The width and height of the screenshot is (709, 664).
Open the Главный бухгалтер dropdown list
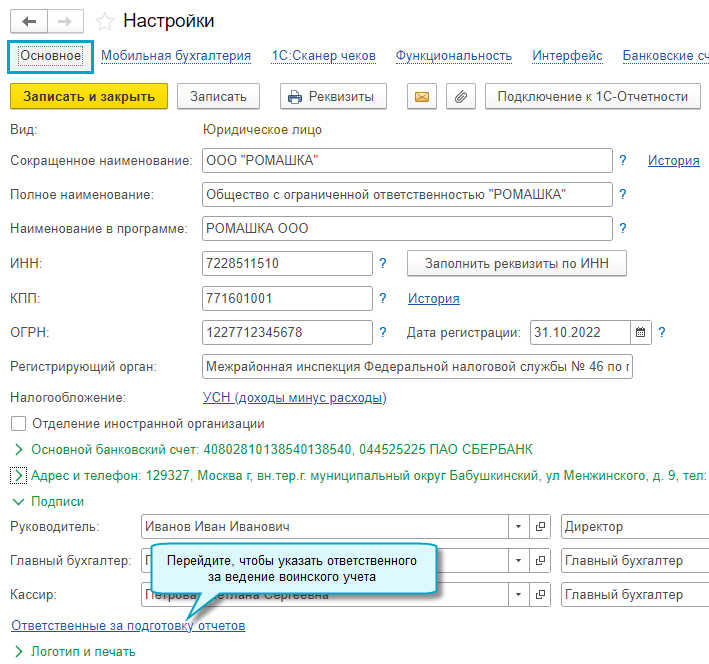pos(519,560)
